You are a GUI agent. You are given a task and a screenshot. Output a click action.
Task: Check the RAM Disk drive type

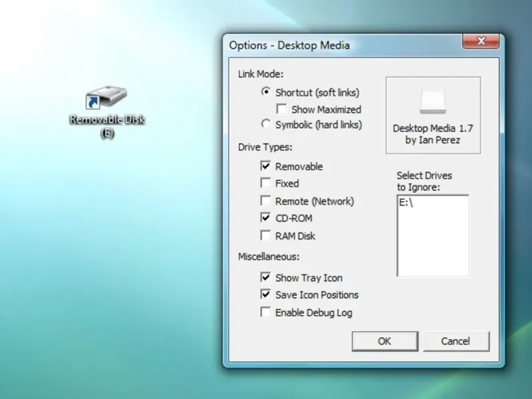click(x=265, y=235)
